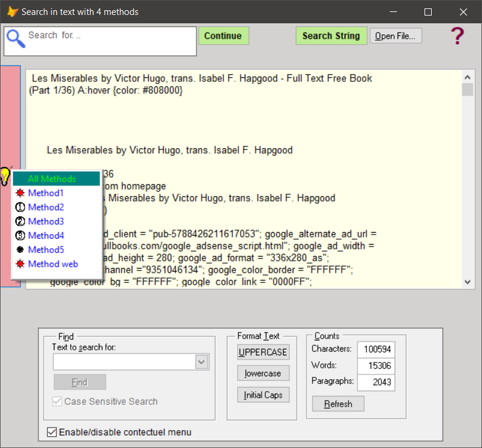Select Method1 in the popup menu
Viewport: 482px width, 448px height.
pos(56,193)
